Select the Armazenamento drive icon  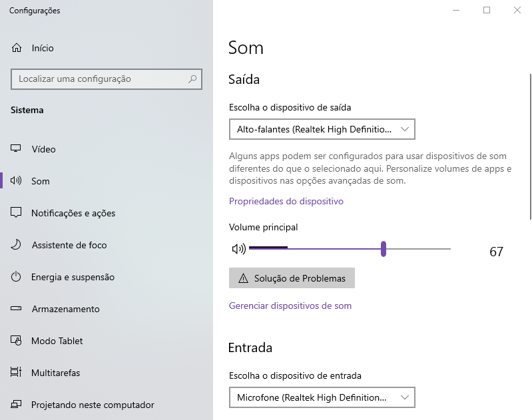pos(16,308)
